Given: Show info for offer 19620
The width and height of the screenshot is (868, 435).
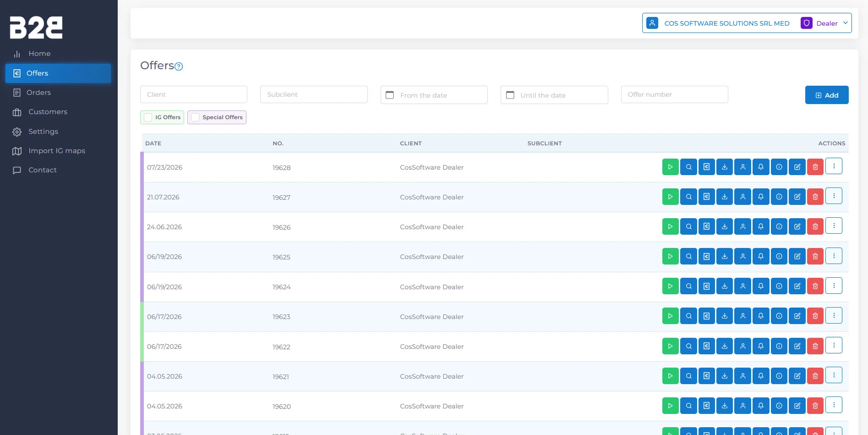Looking at the screenshot, I should click(x=779, y=406).
